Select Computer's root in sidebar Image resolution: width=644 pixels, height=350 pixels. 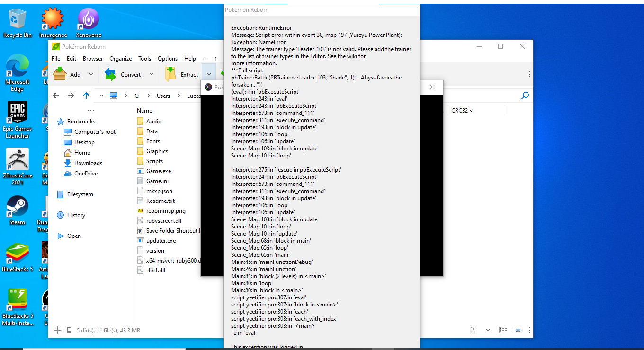95,132
